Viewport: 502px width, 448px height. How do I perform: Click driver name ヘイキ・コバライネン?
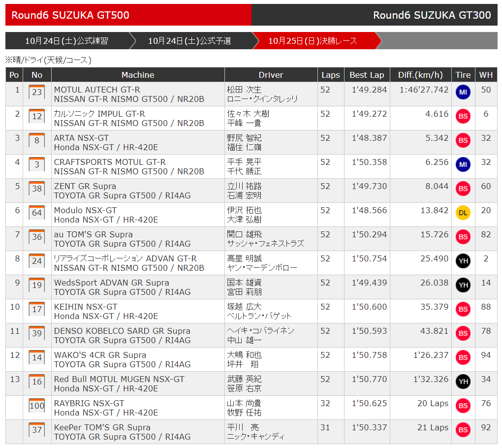point(261,331)
